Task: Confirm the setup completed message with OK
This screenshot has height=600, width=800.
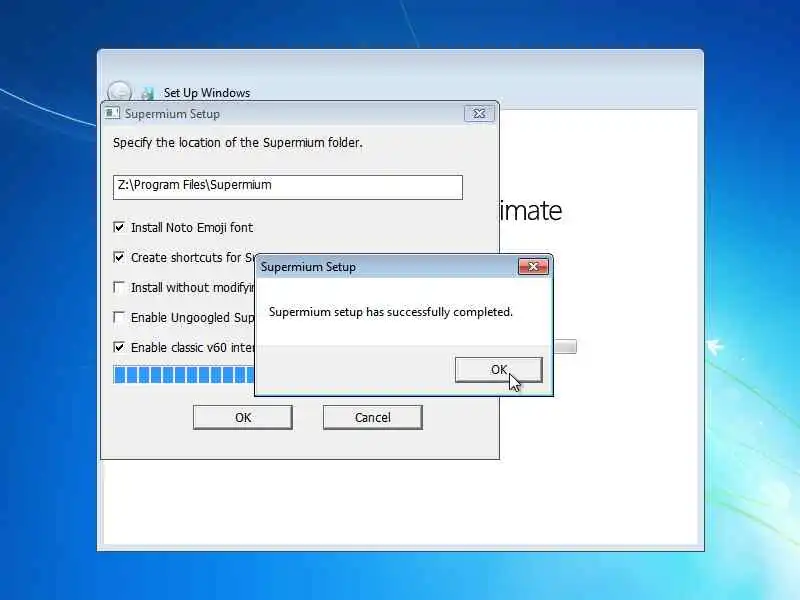Action: pos(498,369)
